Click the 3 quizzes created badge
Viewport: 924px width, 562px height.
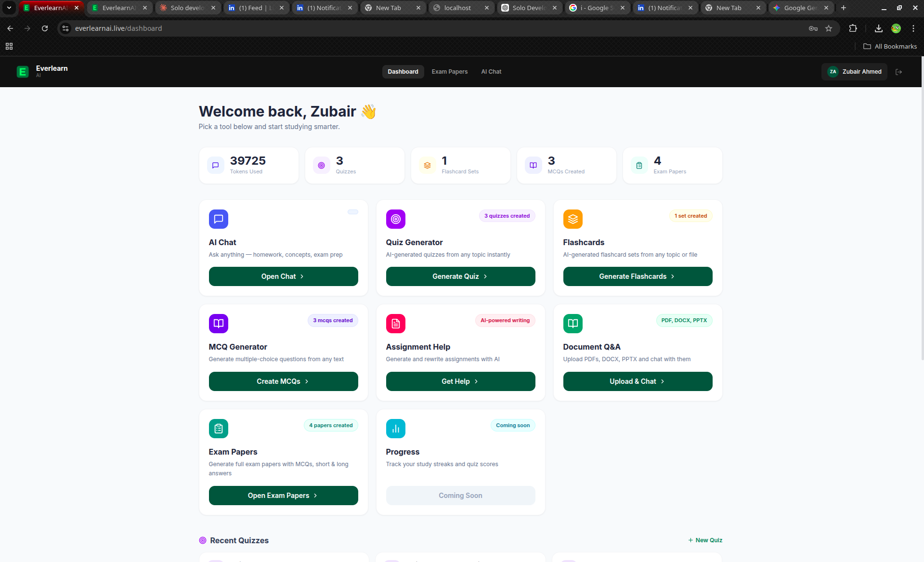[507, 216]
